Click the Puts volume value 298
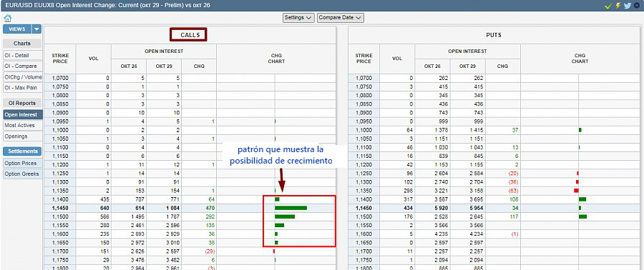Viewport: 644px width, 270px height. click(x=408, y=191)
